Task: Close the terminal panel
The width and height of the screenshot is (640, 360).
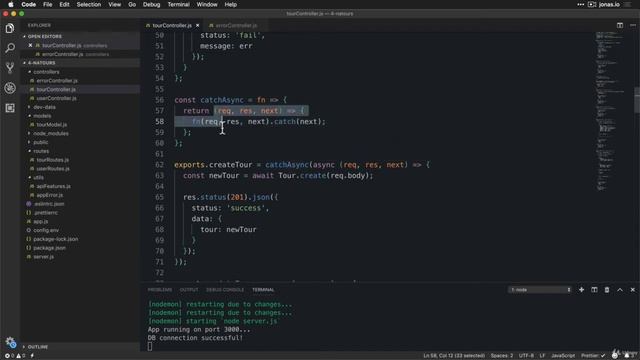Action: (633, 290)
